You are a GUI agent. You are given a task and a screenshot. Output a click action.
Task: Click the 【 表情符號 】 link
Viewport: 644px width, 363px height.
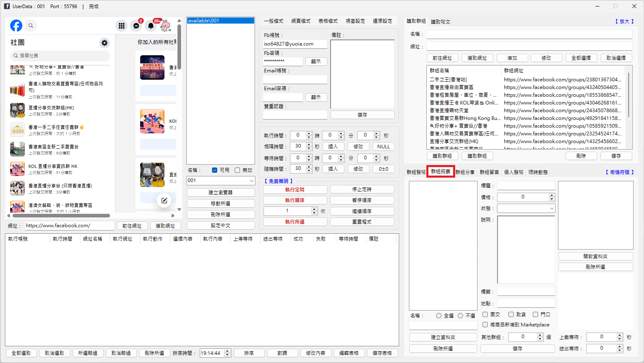tap(620, 172)
